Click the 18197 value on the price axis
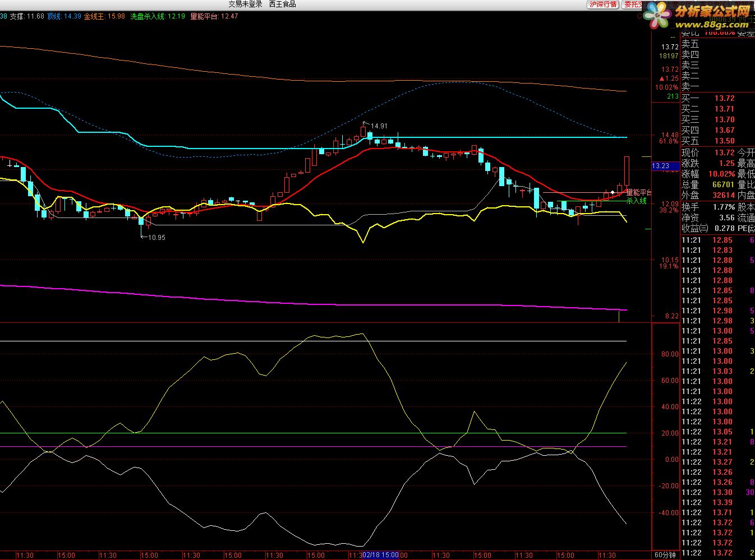This screenshot has width=755, height=560. [669, 56]
